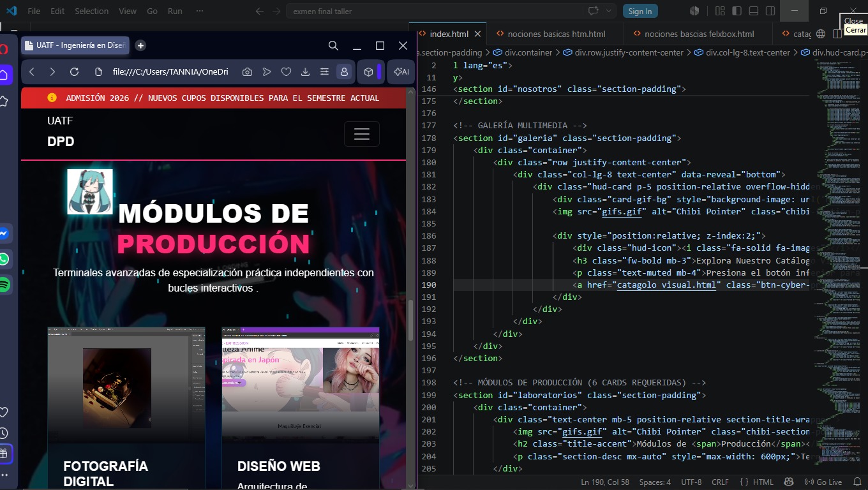Toggle the secondary side bar in VS Code
The height and width of the screenshot is (490, 868).
click(x=770, y=11)
